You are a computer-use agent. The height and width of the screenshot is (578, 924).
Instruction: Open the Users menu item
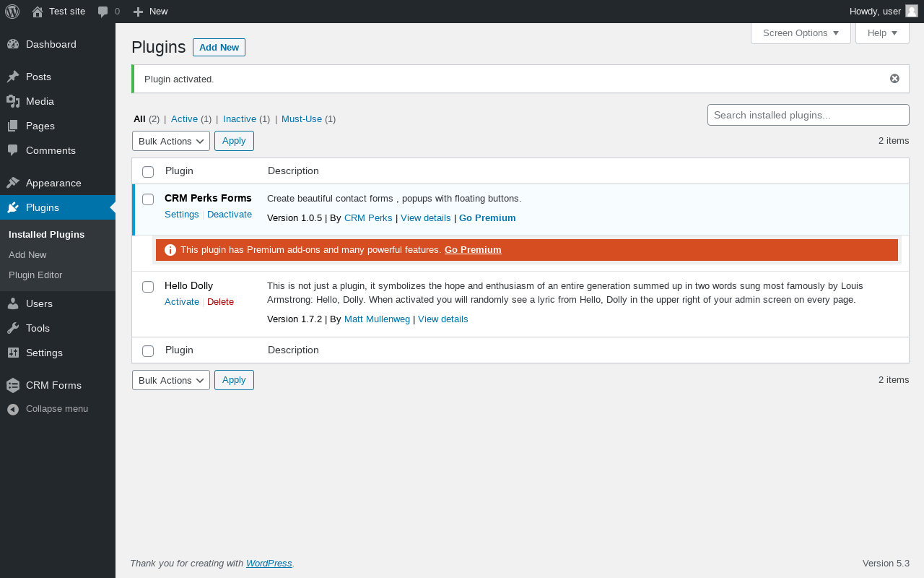pyautogui.click(x=58, y=303)
